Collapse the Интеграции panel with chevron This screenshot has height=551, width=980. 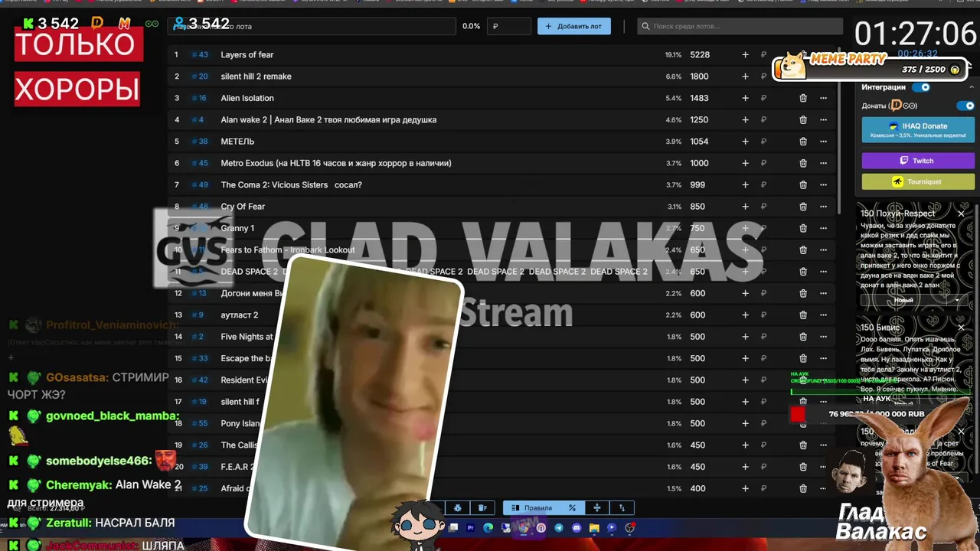pos(972,87)
